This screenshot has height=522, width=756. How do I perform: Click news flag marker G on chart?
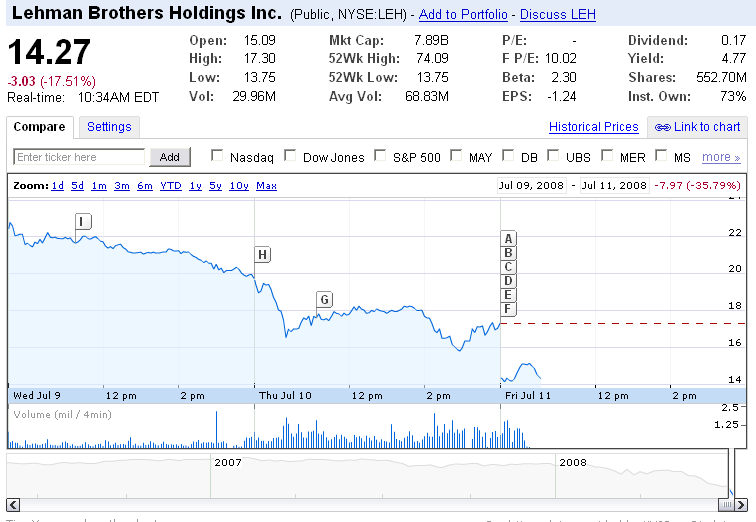point(324,299)
